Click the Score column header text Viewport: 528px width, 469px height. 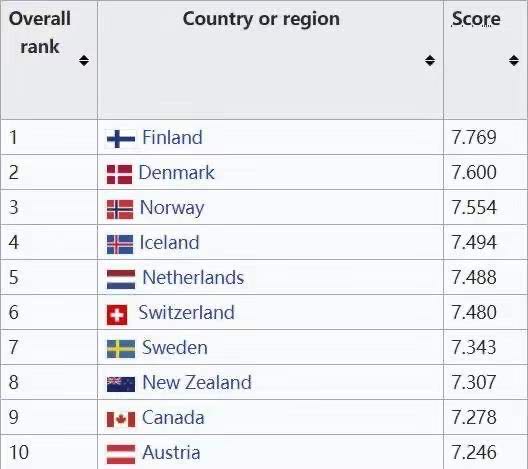[476, 19]
